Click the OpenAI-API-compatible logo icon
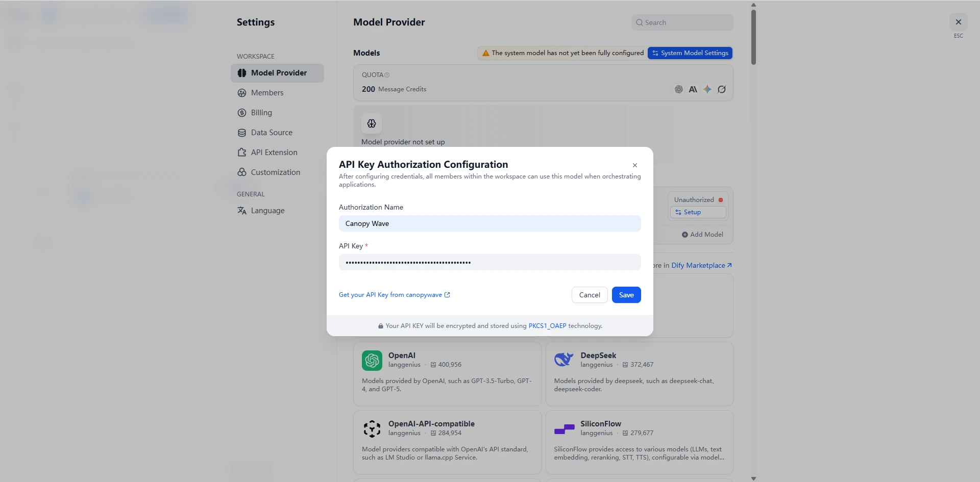The width and height of the screenshot is (980, 482). click(372, 429)
